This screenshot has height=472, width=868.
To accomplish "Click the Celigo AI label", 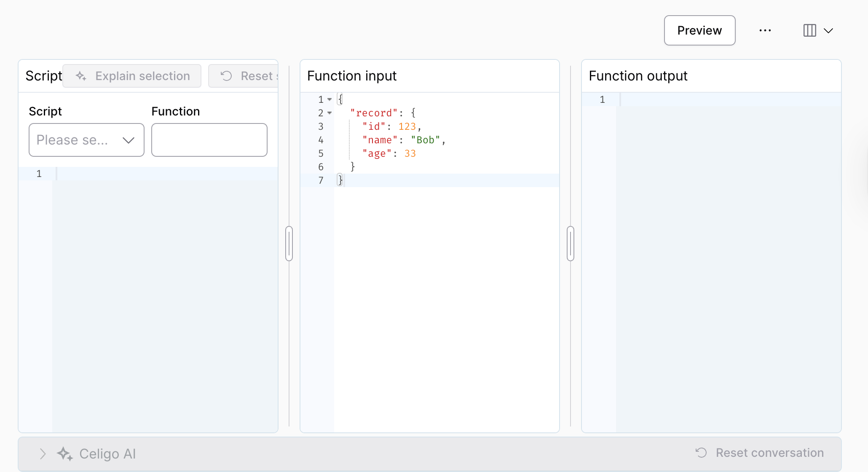I will tap(107, 454).
